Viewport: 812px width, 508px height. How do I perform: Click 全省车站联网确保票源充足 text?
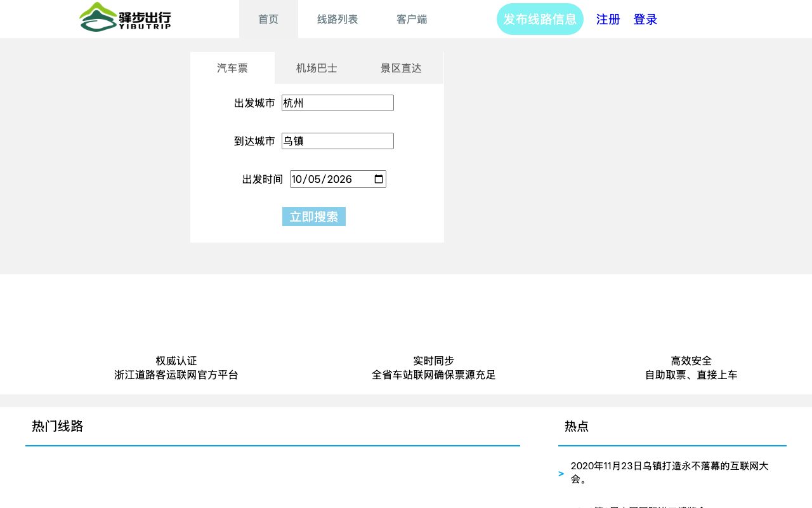[434, 375]
